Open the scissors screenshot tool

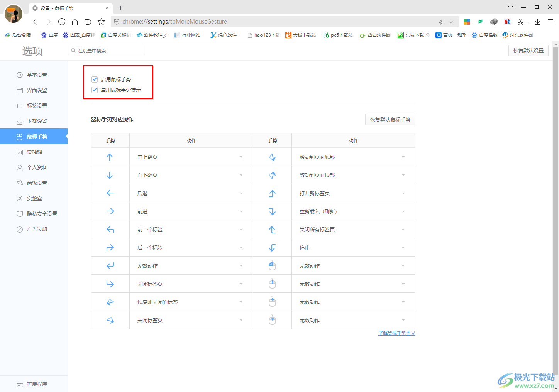coord(520,22)
